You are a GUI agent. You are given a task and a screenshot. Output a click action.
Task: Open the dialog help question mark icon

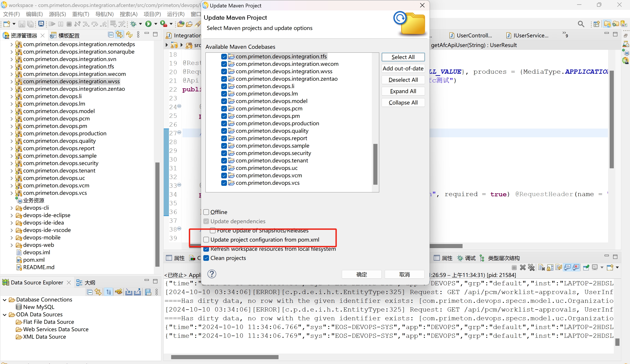212,274
